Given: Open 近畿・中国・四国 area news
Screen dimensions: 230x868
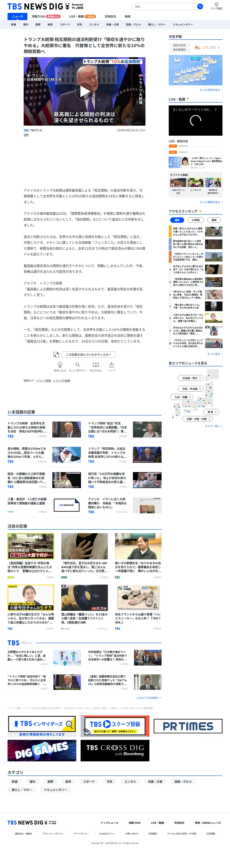Looking at the screenshot, I should pyautogui.click(x=198, y=419).
